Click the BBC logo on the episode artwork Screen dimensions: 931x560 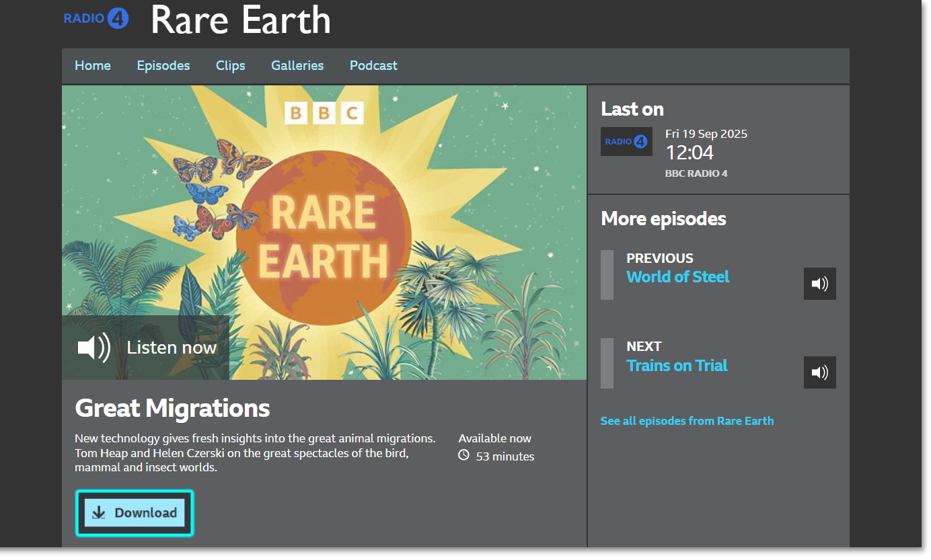[x=325, y=113]
